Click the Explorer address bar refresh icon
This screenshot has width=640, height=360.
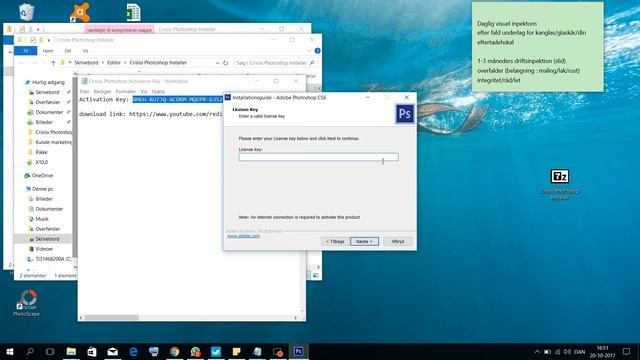tap(225, 63)
